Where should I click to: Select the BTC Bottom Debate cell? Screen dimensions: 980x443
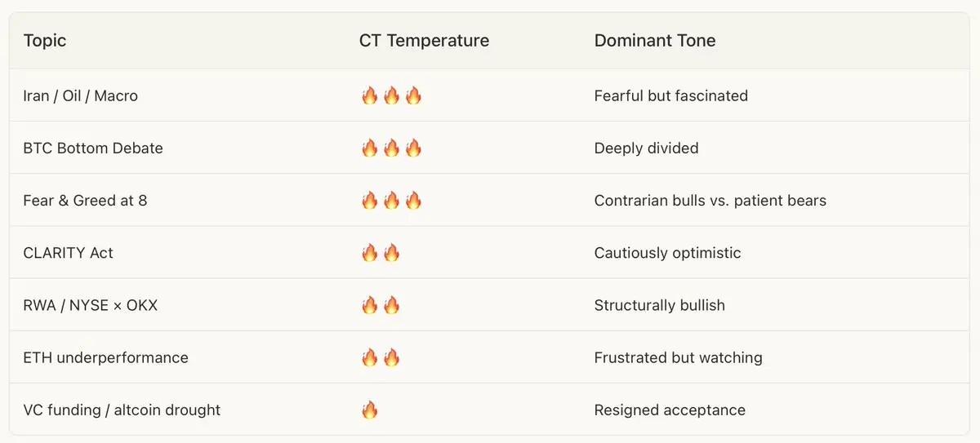pos(93,148)
